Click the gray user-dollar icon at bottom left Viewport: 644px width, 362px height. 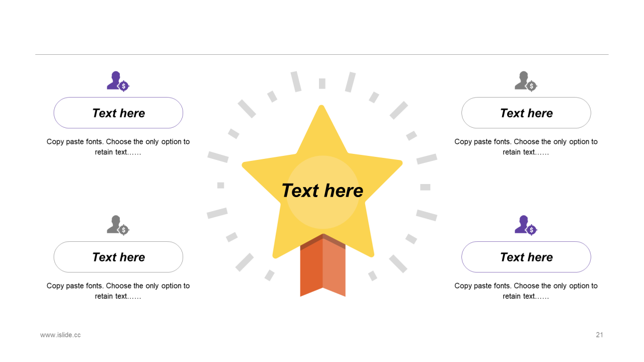tap(118, 225)
